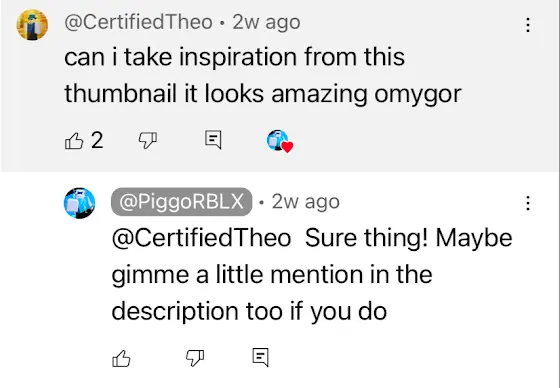Open three-dot menu on the PiggoRBLX reply
The width and height of the screenshot is (560, 388).
point(528,203)
